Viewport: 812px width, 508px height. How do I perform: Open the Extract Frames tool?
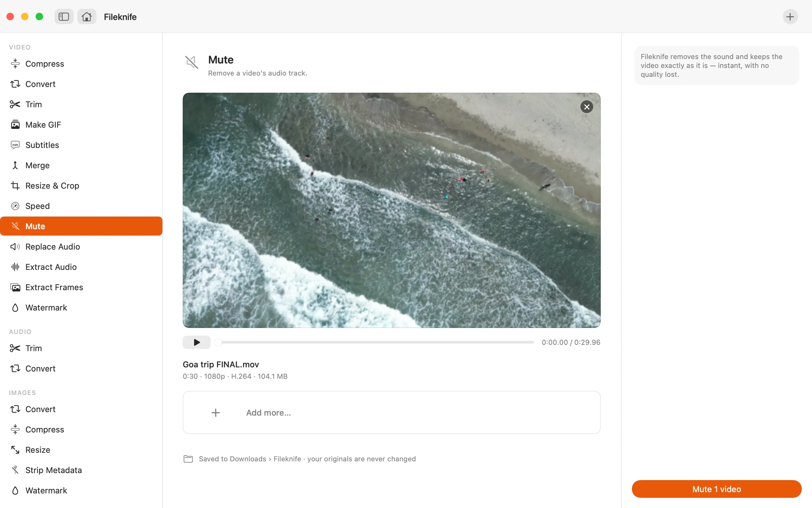[x=81, y=287]
